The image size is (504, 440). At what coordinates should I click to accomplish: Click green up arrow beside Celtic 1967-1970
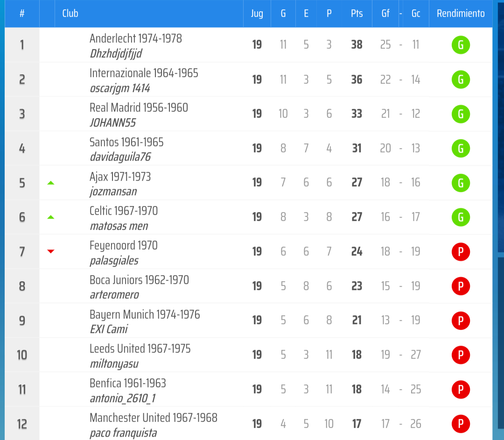51,217
